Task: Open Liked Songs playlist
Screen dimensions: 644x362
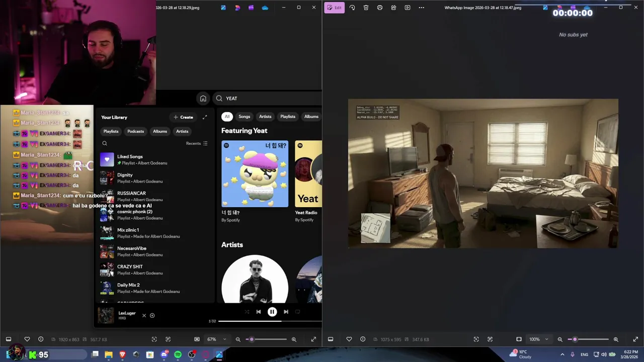Action: [x=154, y=160]
